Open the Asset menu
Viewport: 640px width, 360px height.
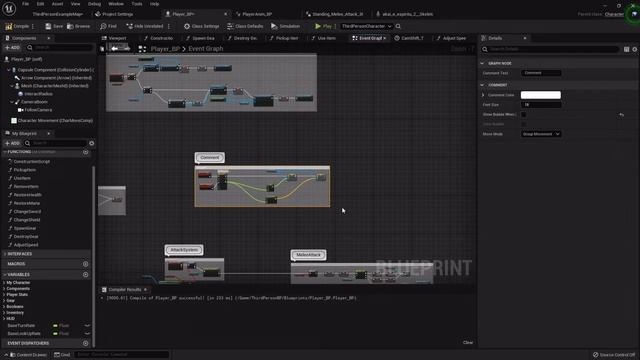pos(58,4)
